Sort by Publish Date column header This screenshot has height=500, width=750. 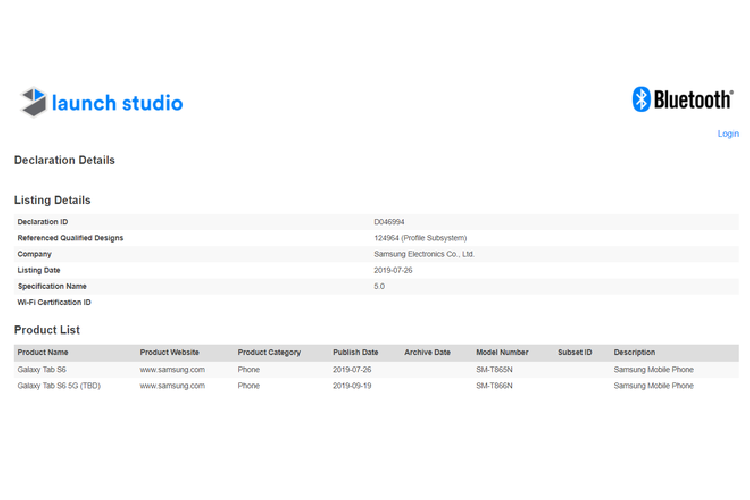click(356, 353)
